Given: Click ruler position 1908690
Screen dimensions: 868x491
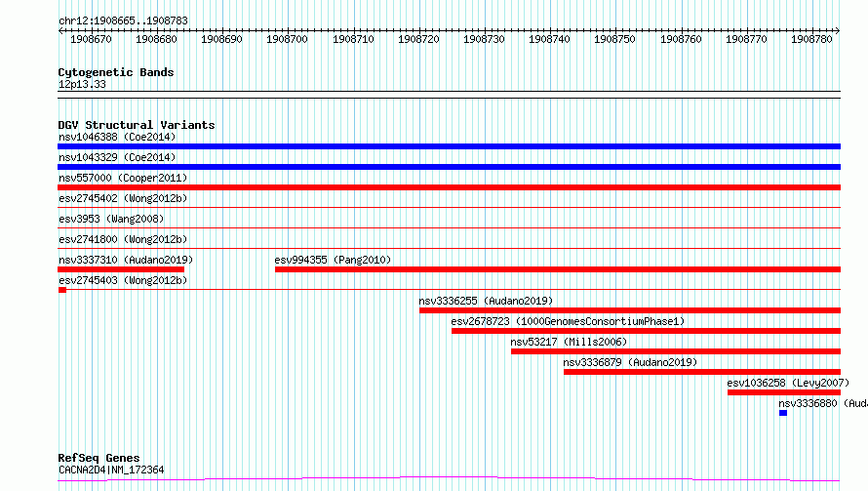Looking at the screenshot, I should coord(221,39).
